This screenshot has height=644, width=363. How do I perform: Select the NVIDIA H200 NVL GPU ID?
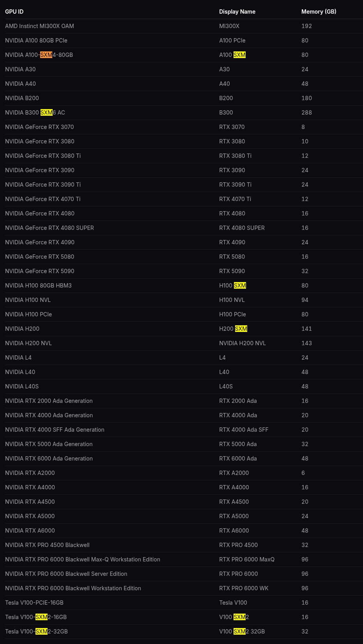click(28, 343)
